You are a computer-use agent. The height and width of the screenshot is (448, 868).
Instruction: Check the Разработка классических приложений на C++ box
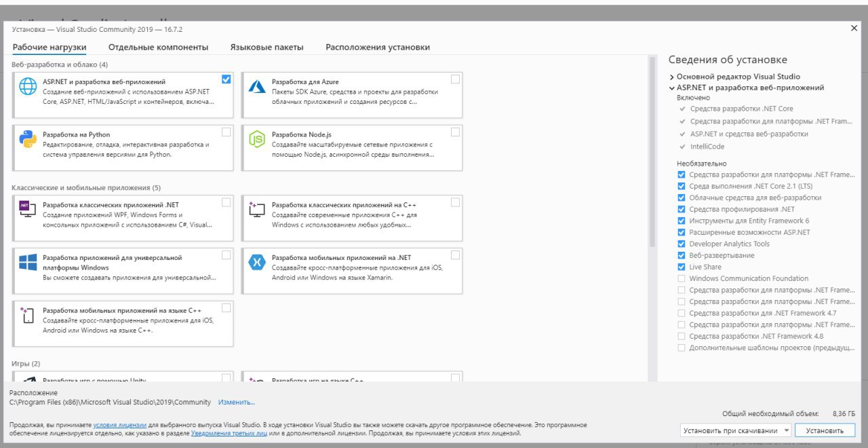point(455,202)
